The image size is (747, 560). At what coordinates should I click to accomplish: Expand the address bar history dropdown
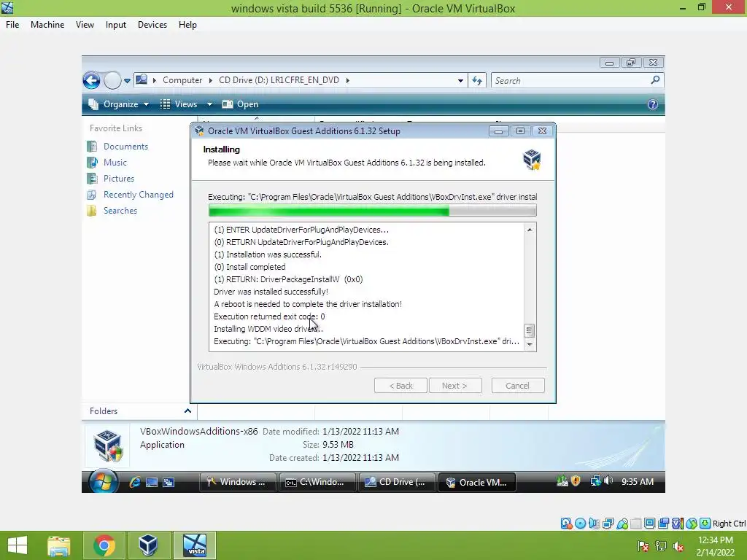460,80
